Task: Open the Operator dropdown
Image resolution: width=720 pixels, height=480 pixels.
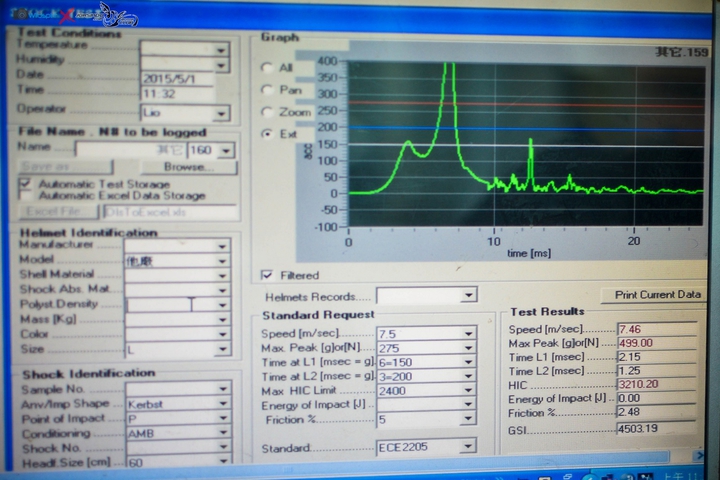Action: pyautogui.click(x=221, y=113)
